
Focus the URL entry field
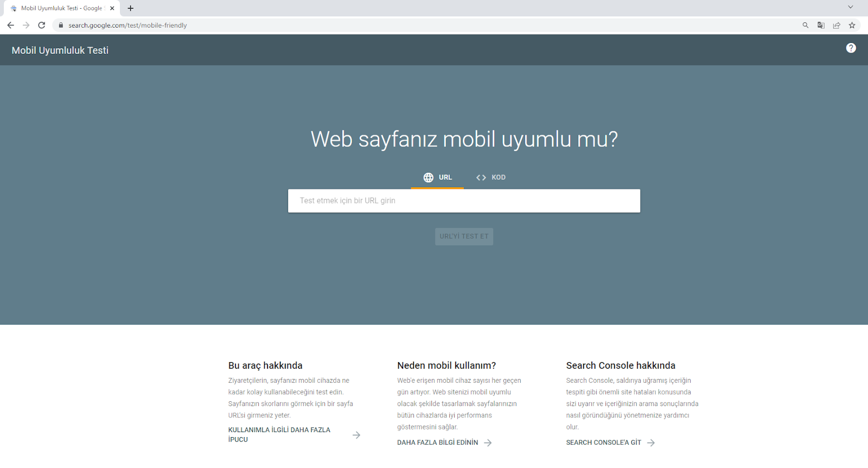(x=464, y=201)
